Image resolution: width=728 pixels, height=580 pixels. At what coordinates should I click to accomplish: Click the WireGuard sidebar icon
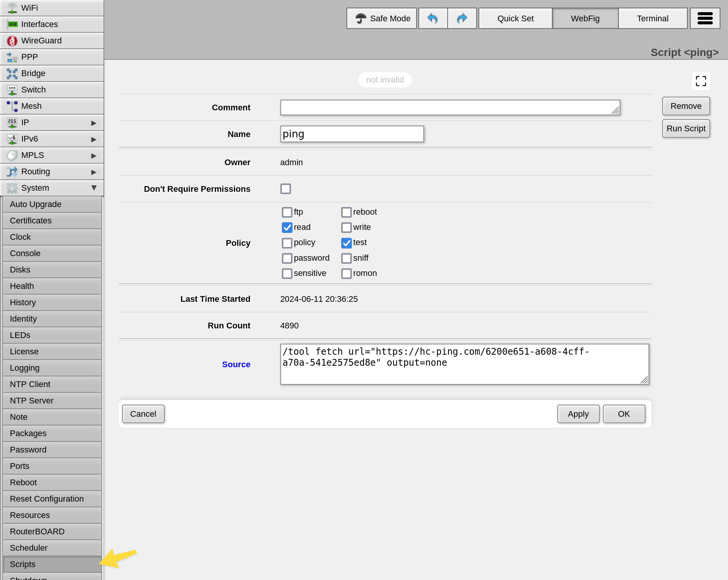click(12, 41)
